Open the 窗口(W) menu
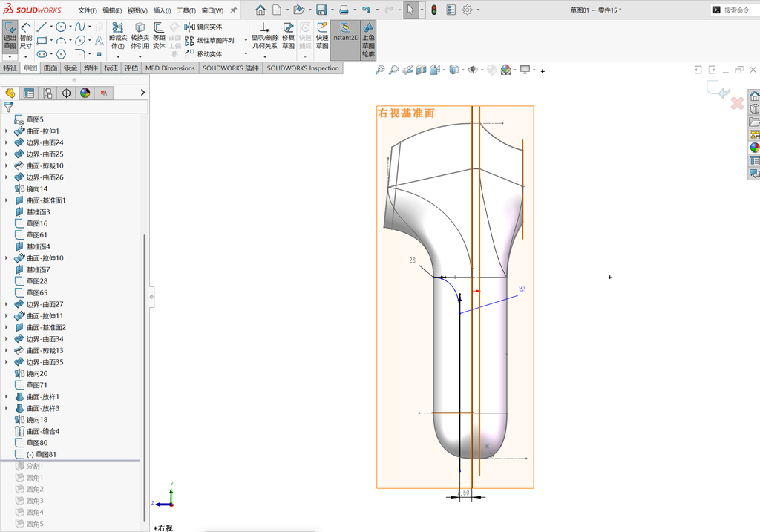 (x=212, y=10)
